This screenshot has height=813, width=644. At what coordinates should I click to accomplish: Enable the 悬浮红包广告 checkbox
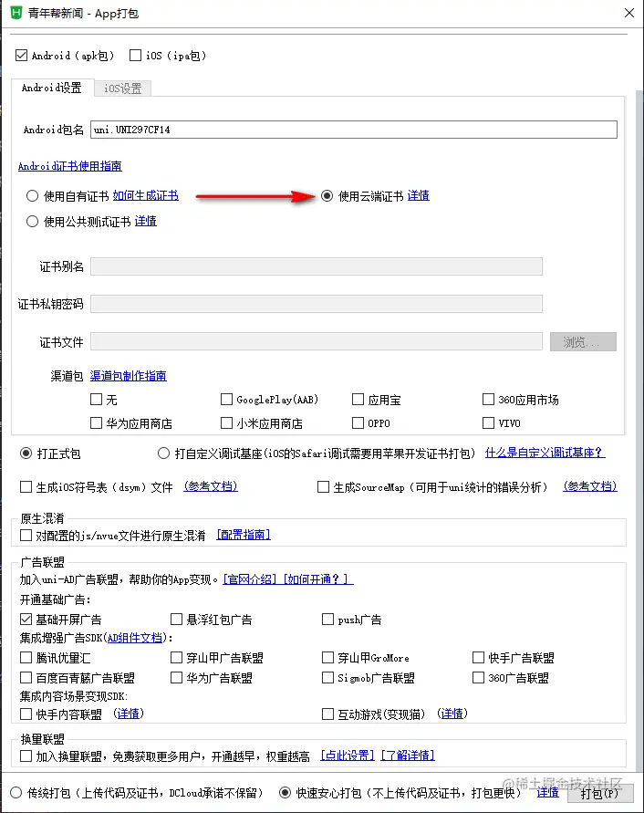(x=176, y=619)
